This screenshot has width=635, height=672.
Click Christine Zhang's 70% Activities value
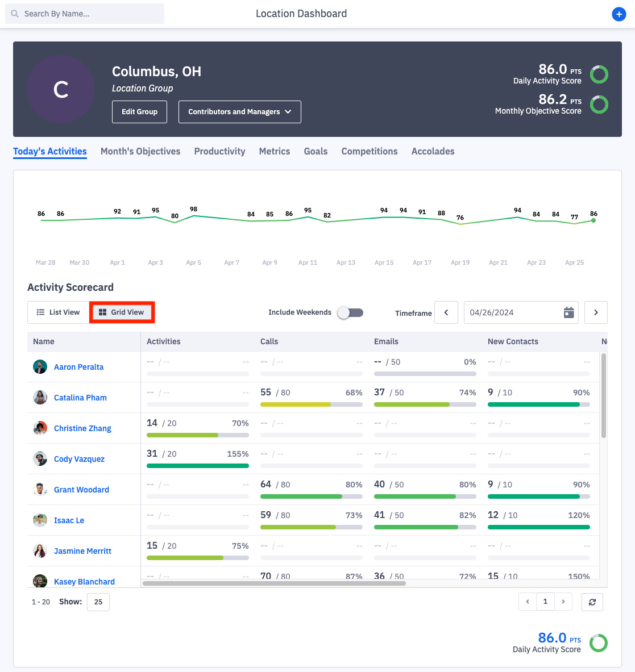coord(240,423)
